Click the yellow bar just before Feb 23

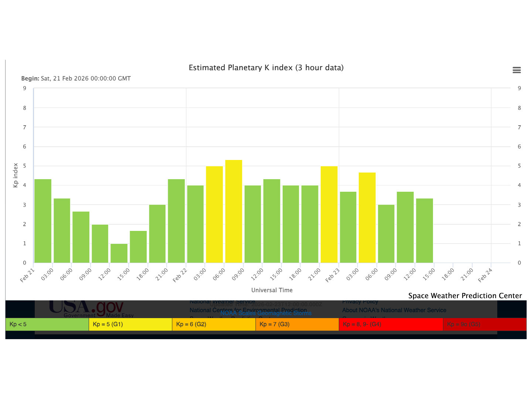click(329, 214)
